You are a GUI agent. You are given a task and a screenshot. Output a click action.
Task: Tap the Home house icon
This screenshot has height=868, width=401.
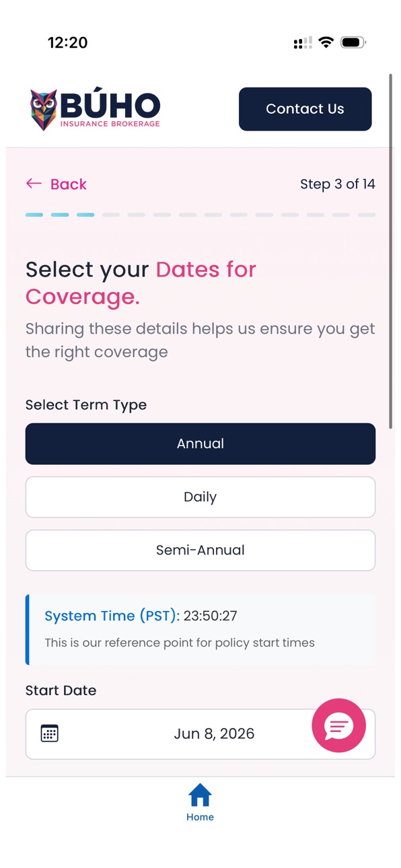[200, 795]
